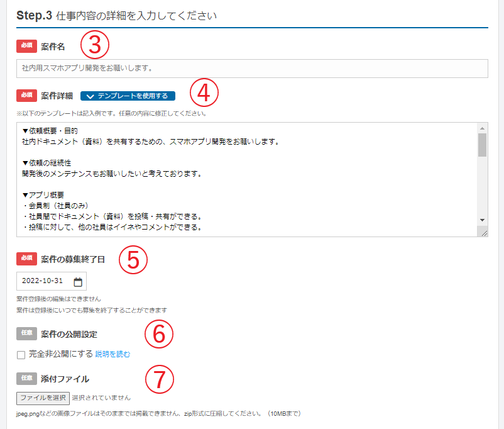Click the textarea resize handle corner

[x=483, y=232]
